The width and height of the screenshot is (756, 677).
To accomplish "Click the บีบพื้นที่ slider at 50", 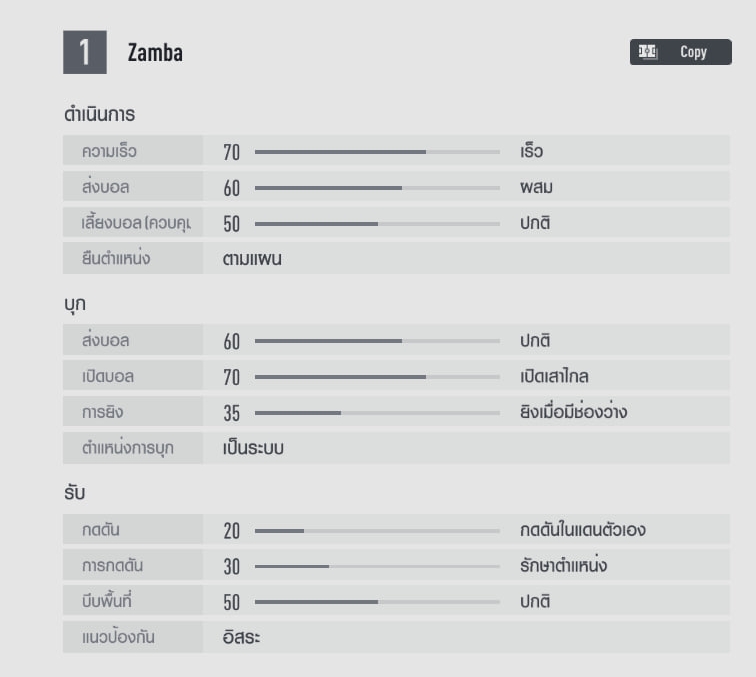I will tap(378, 602).
